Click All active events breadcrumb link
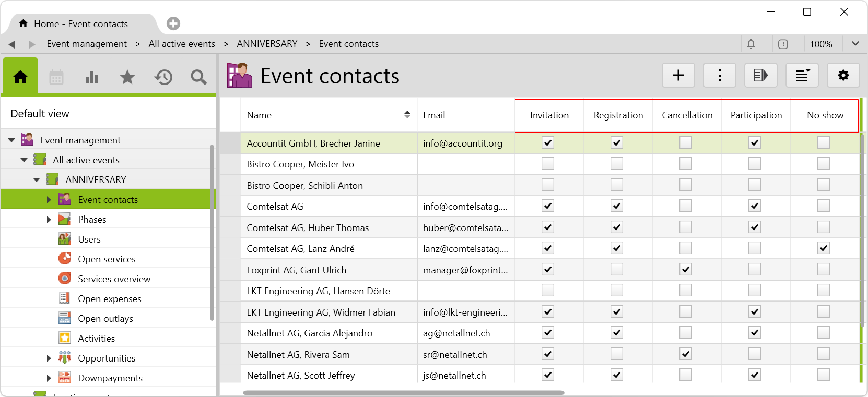The image size is (868, 397). pos(182,44)
